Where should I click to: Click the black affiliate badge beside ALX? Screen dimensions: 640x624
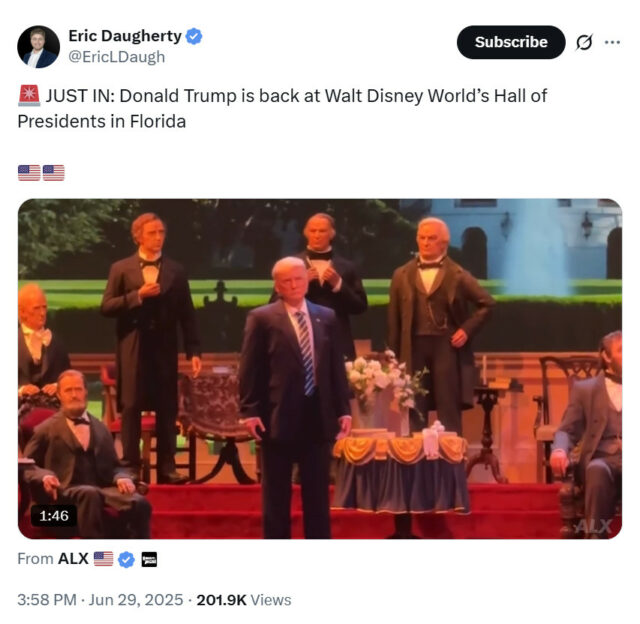[x=149, y=560]
